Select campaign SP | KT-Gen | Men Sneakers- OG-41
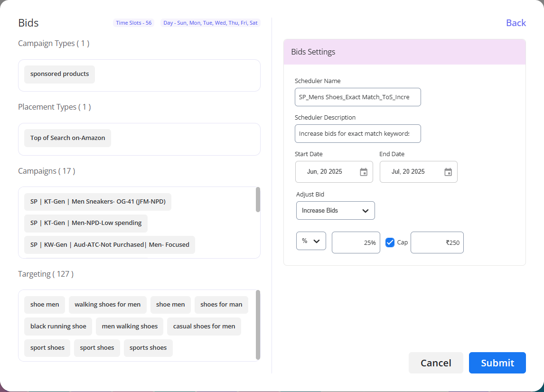This screenshot has width=544, height=392. pos(97,201)
